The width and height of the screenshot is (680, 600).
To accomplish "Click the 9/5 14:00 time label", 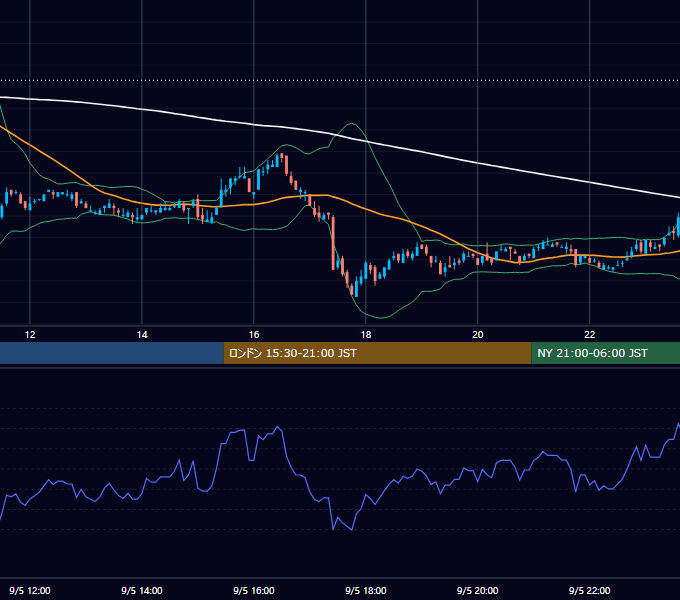I will tap(142, 590).
